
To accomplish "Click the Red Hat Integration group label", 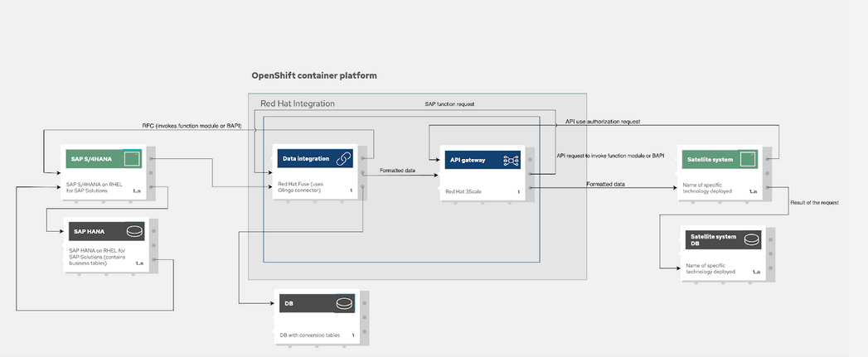I will [x=298, y=104].
